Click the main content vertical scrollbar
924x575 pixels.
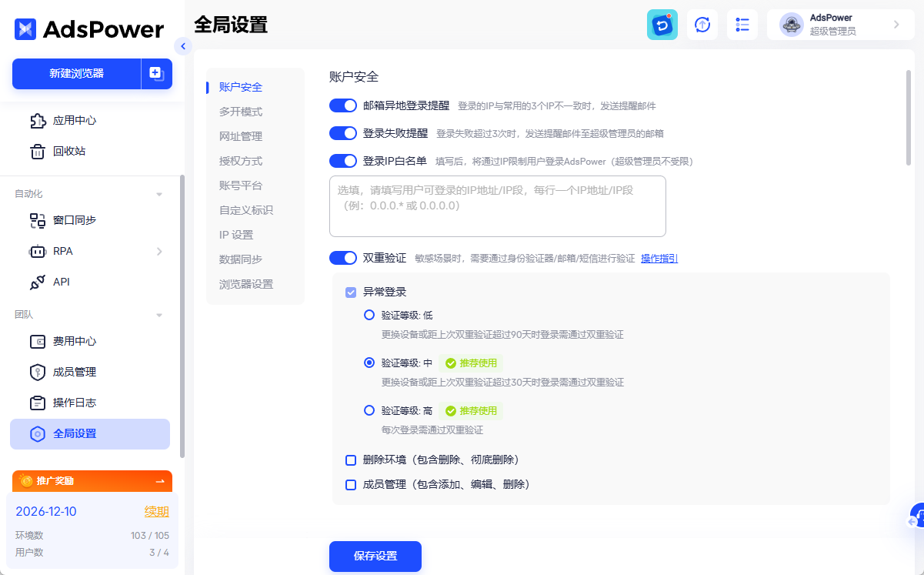[909, 117]
